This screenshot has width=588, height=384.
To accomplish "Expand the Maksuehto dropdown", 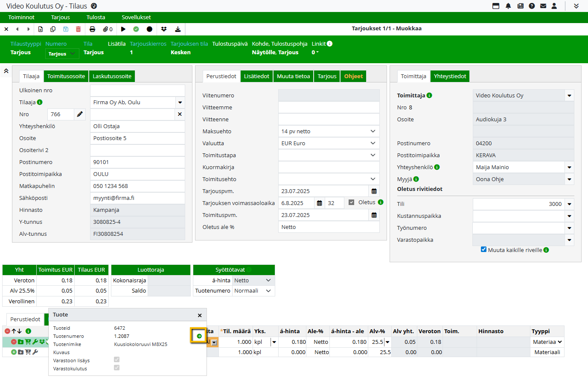I will (x=373, y=132).
